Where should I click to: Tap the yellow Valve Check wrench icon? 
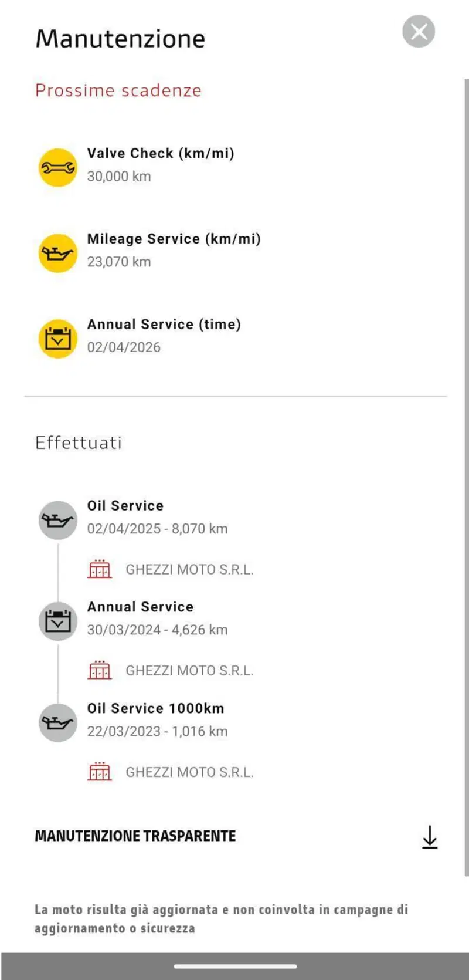coord(57,167)
